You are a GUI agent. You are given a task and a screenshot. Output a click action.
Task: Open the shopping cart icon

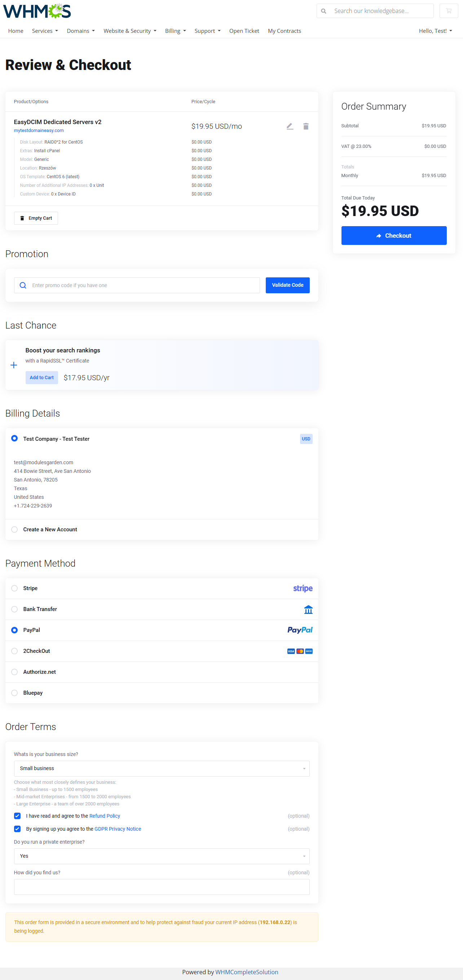(x=449, y=11)
